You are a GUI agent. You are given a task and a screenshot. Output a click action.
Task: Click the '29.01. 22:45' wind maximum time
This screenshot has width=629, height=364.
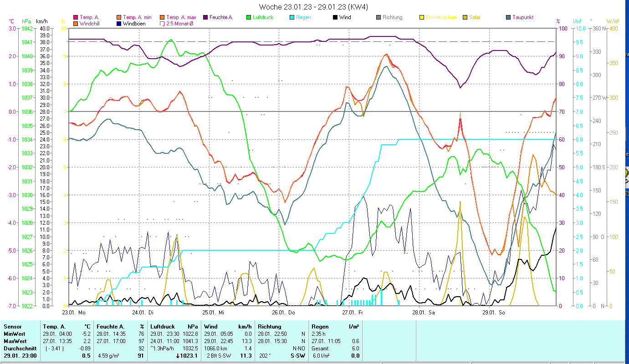pyautogui.click(x=219, y=341)
